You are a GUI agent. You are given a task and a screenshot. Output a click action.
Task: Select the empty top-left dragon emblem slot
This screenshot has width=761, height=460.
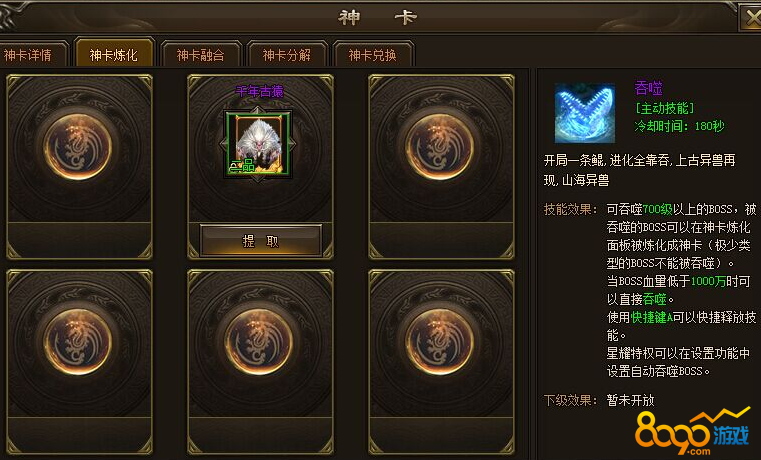[x=78, y=146]
